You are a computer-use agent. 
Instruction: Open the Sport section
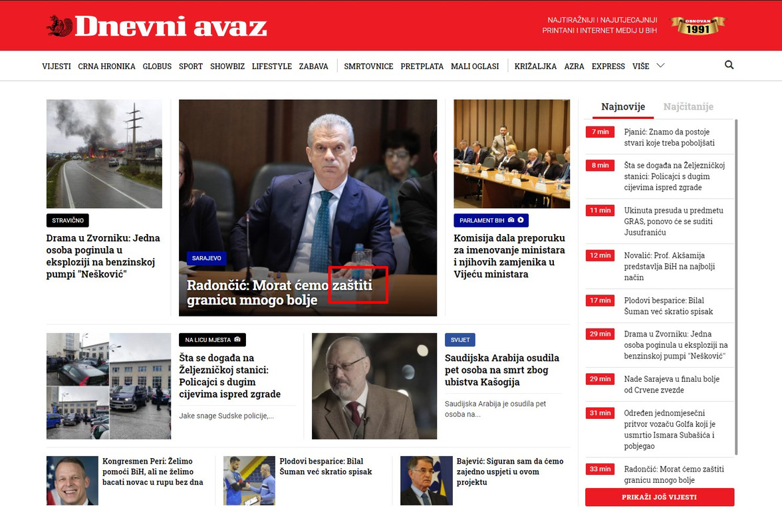[x=191, y=66]
